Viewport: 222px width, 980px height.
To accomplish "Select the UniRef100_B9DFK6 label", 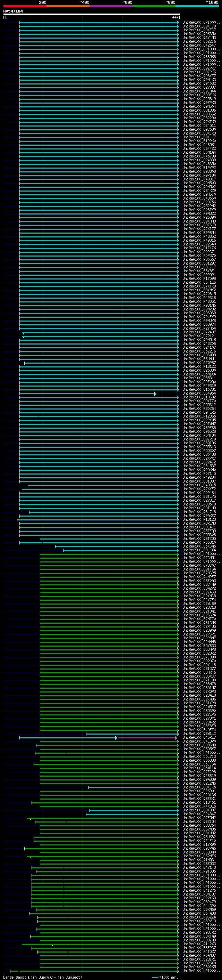I will point(199,95).
